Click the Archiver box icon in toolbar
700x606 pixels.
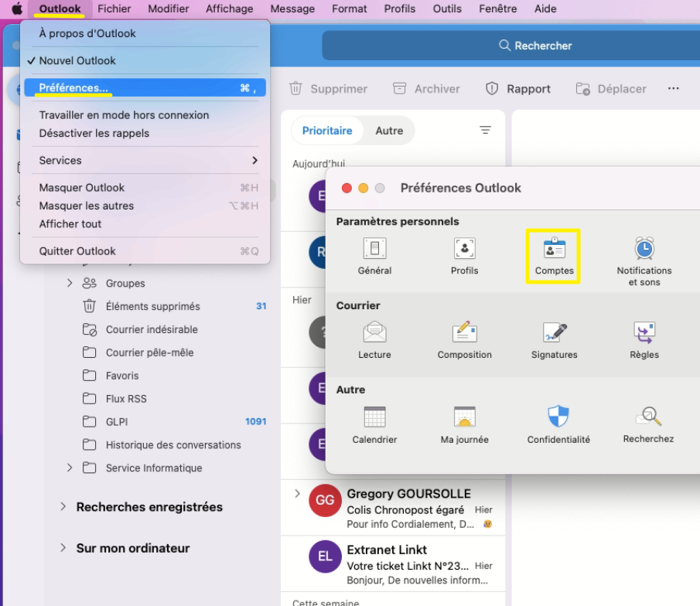pos(399,88)
